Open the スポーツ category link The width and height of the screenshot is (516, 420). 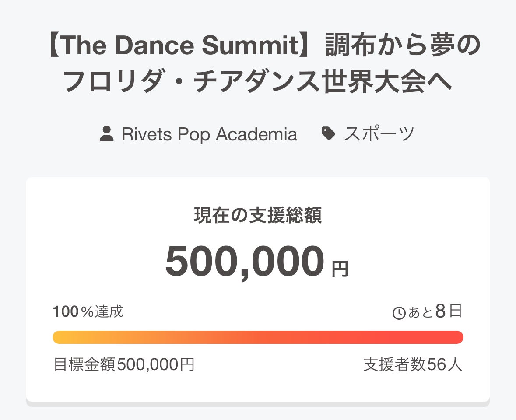pyautogui.click(x=379, y=134)
